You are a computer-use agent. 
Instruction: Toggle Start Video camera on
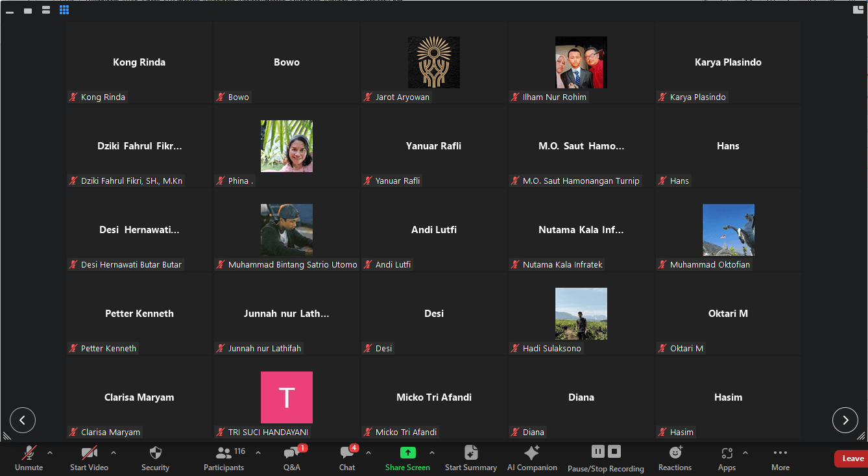[x=89, y=458]
